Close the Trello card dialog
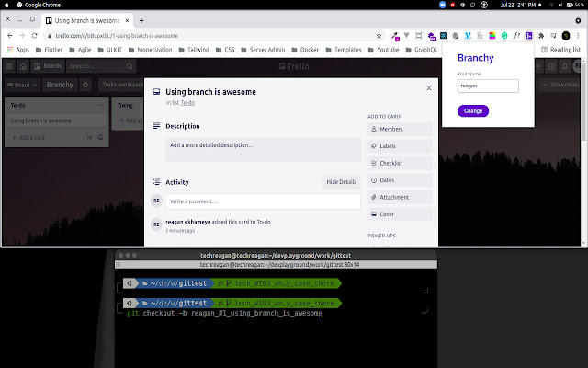 (x=428, y=88)
